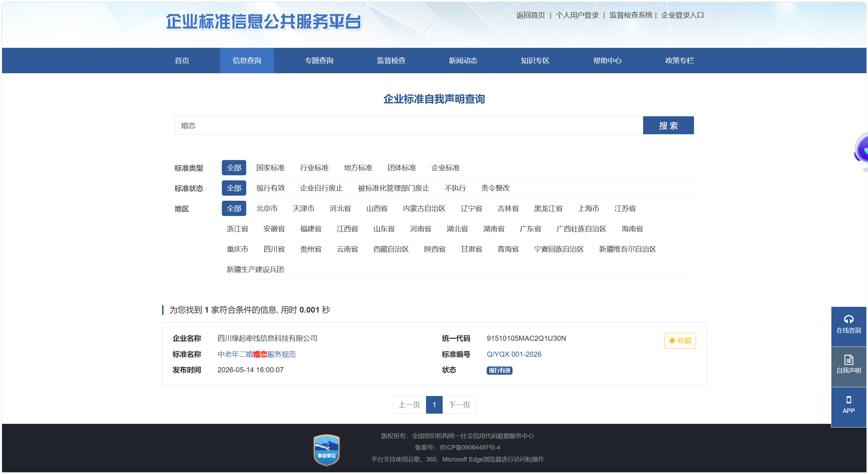Filter region by 新疆生产建设兵团
This screenshot has width=868, height=474.
[x=255, y=270]
